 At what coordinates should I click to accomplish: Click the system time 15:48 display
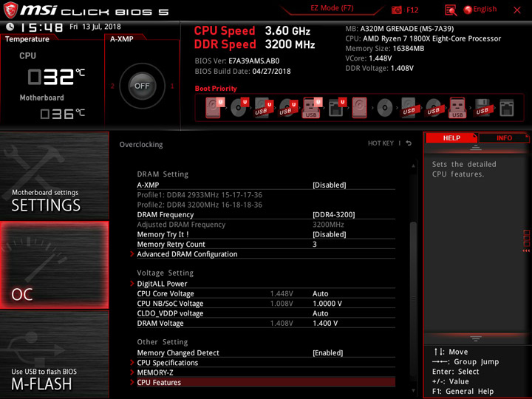pos(41,27)
